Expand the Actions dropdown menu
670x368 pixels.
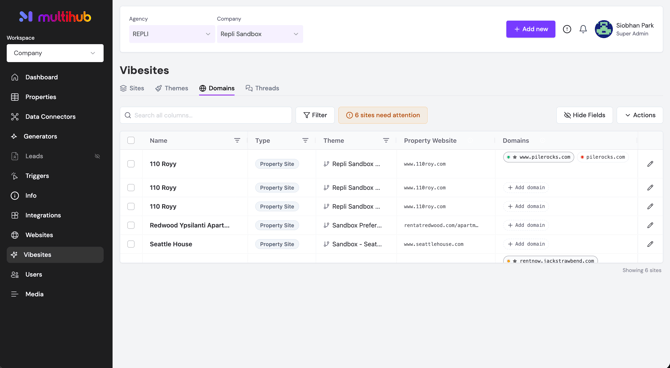click(x=640, y=115)
